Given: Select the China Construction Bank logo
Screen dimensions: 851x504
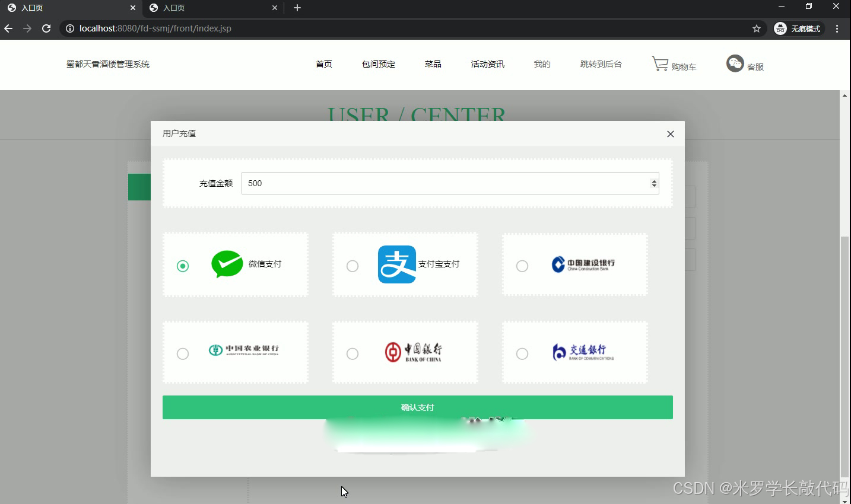Looking at the screenshot, I should (585, 264).
